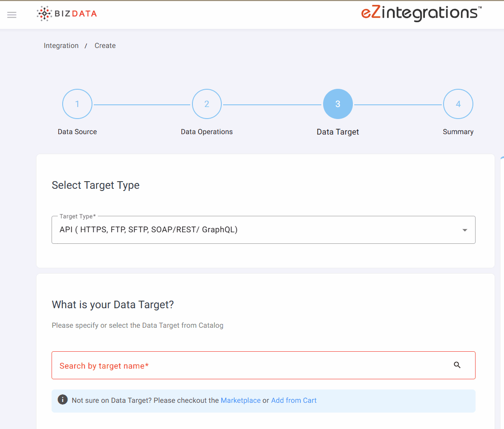
Task: Navigate to Integration breadcrumb
Action: click(61, 46)
